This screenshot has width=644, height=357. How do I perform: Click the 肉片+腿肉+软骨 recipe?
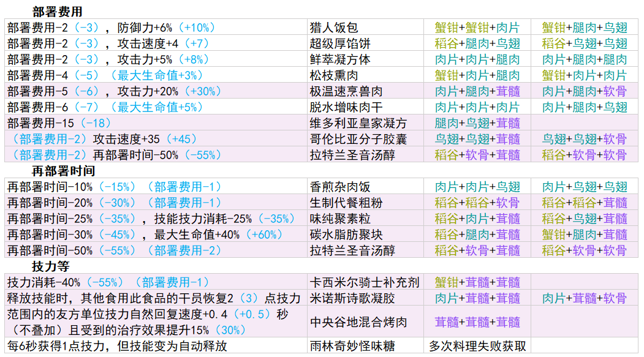tap(585, 91)
